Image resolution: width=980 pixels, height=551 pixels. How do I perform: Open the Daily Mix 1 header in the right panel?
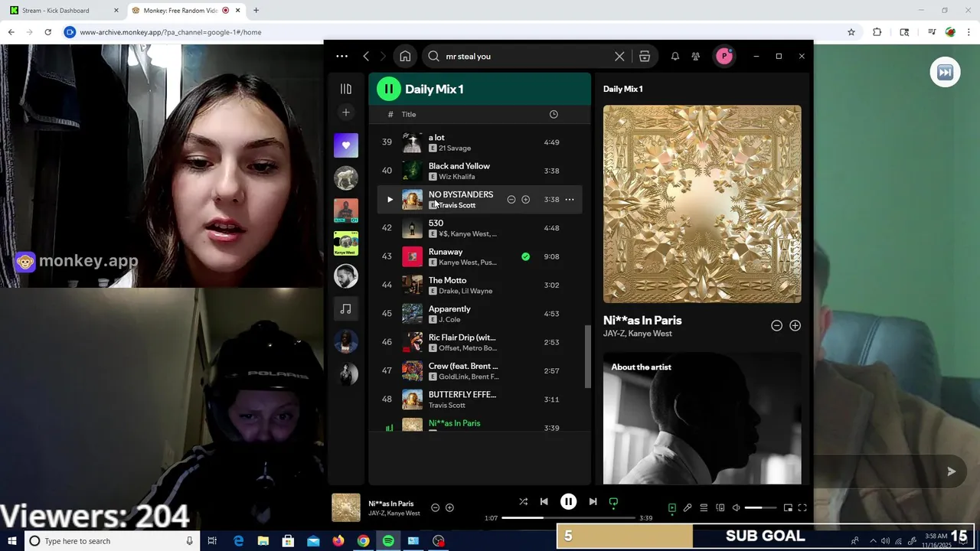(x=623, y=89)
